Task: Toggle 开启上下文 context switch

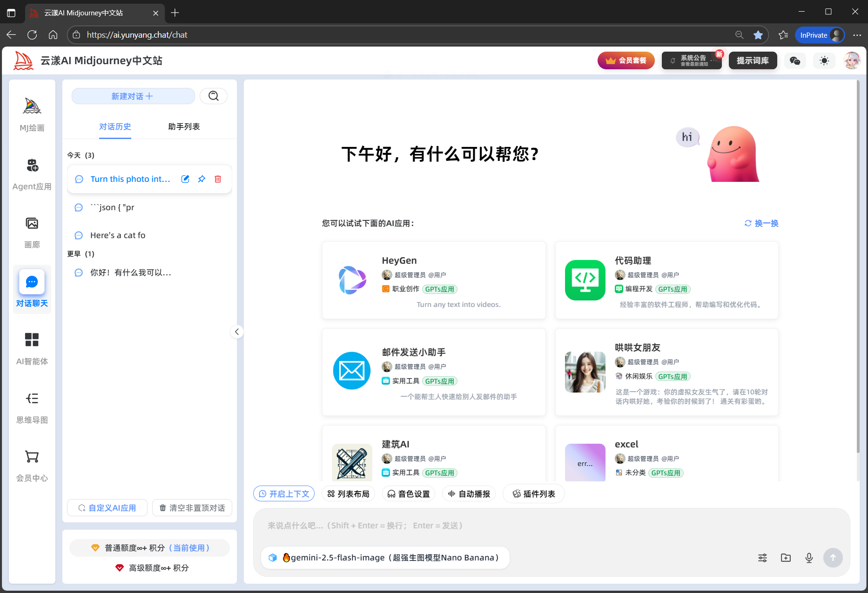Action: [x=284, y=494]
